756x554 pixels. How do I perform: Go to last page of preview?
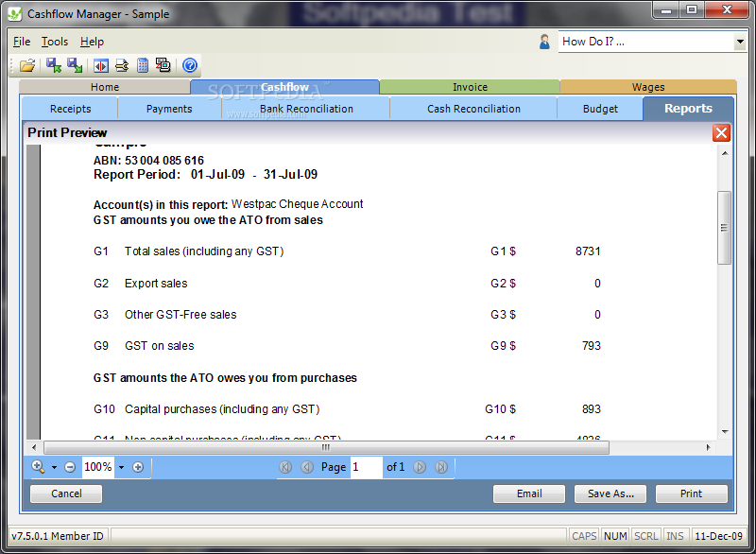(441, 467)
